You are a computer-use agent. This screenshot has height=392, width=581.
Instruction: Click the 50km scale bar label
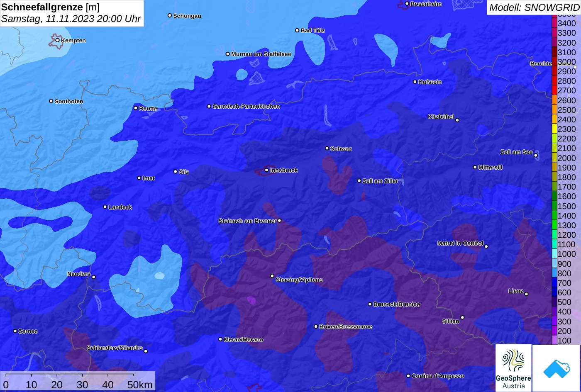coord(140,385)
